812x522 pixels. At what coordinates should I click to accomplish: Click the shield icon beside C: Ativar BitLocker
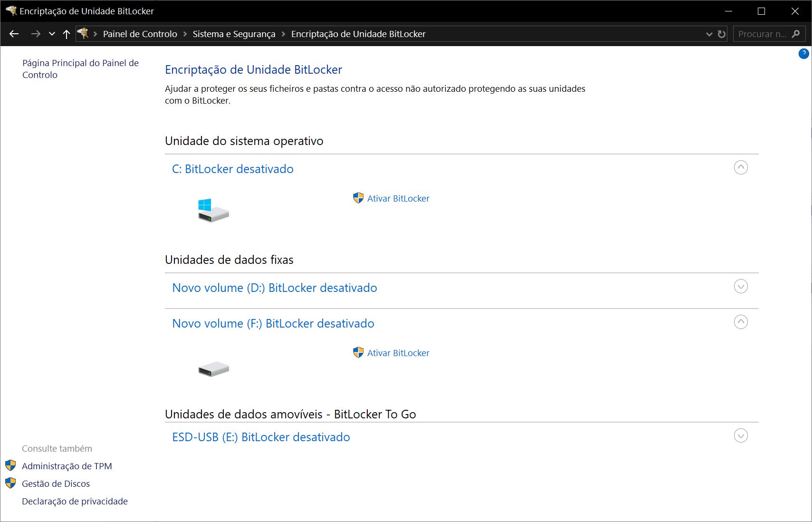358,198
